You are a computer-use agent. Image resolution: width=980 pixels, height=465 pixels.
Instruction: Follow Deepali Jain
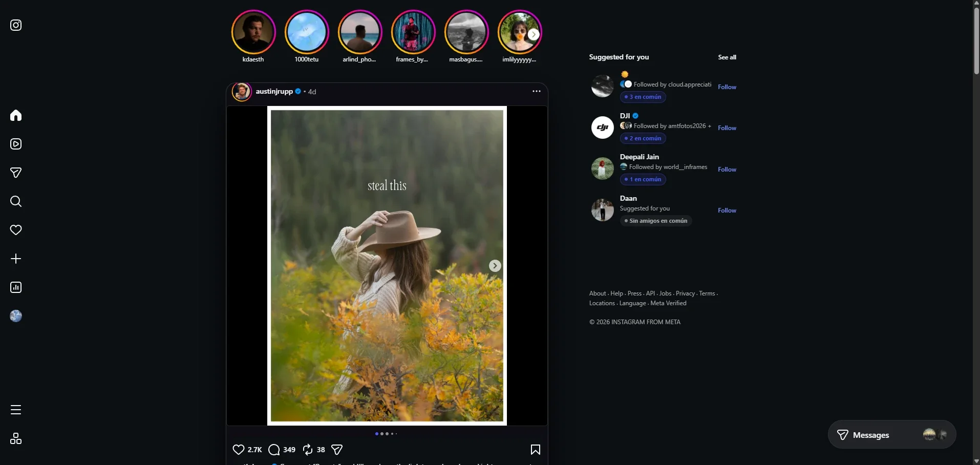727,170
